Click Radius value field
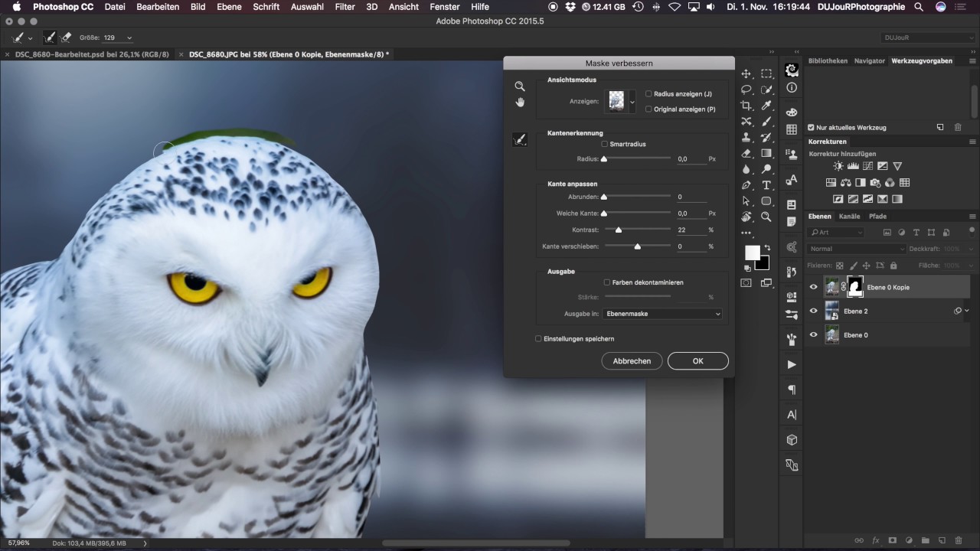Image resolution: width=980 pixels, height=551 pixels. coord(691,159)
